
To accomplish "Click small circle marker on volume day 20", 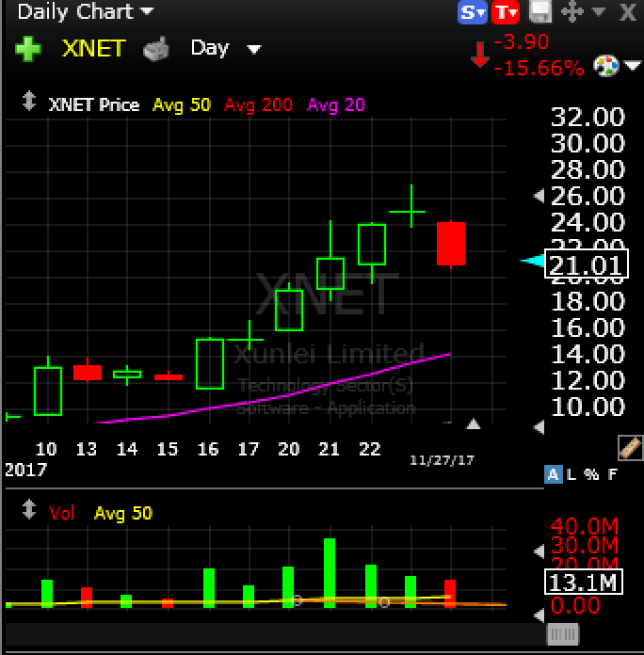I will [297, 600].
